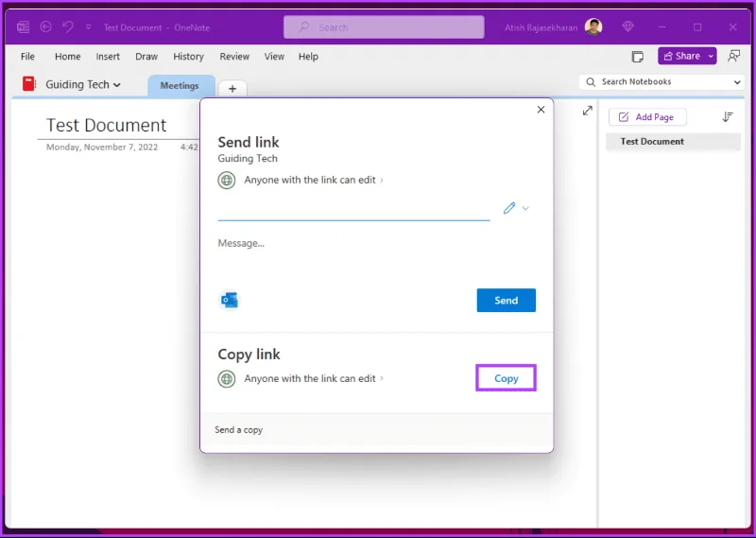
Task: Open the Insert ribbon tab
Action: pos(108,57)
